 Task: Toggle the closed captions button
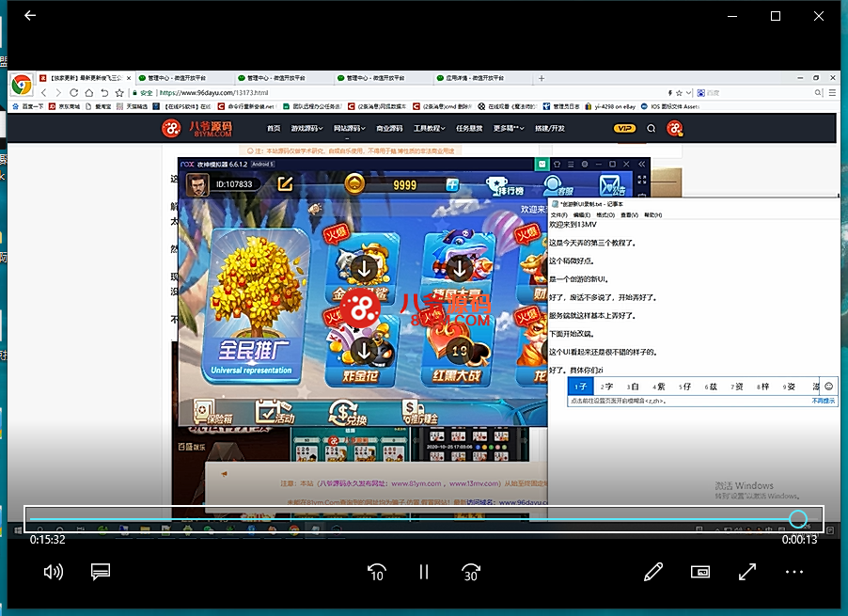tap(101, 571)
